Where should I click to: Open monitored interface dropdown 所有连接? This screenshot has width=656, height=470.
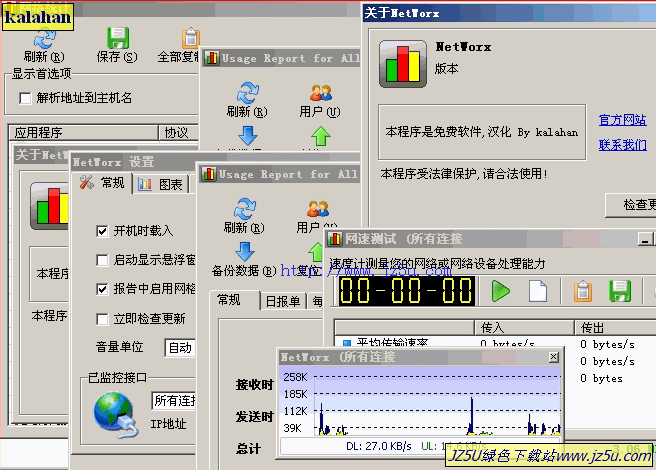(174, 401)
